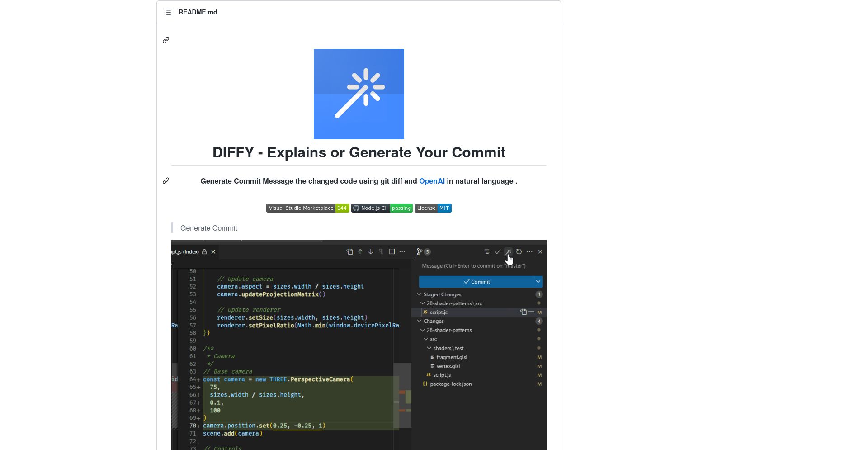
Task: Click the M status on the fragment.glsl row
Action: (x=539, y=357)
